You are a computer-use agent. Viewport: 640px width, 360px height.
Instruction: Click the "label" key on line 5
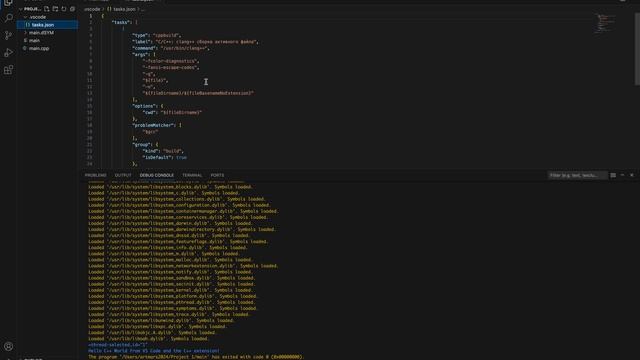point(142,42)
